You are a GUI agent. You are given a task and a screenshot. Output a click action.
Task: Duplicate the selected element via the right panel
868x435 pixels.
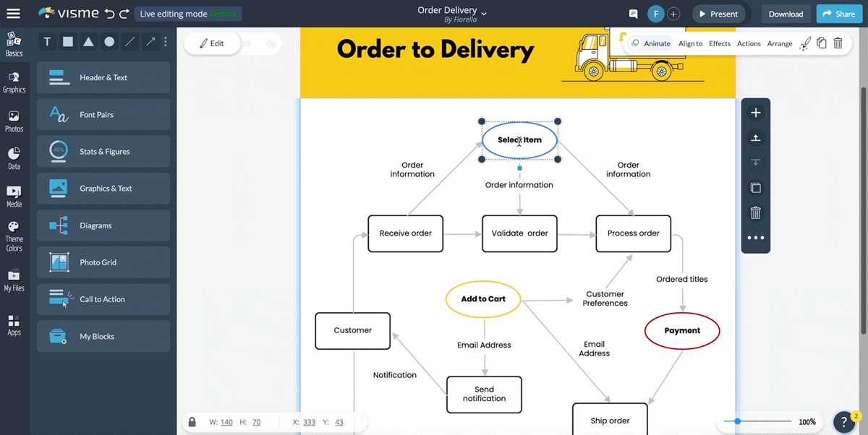coord(755,187)
